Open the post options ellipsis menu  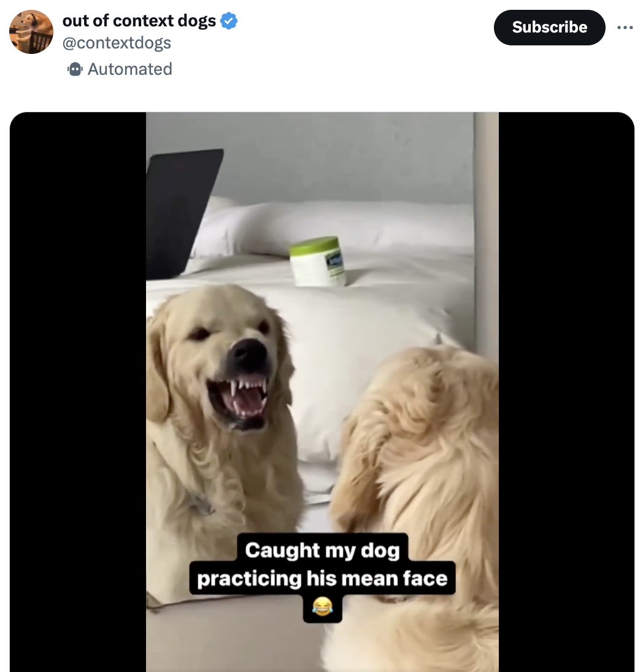point(626,27)
